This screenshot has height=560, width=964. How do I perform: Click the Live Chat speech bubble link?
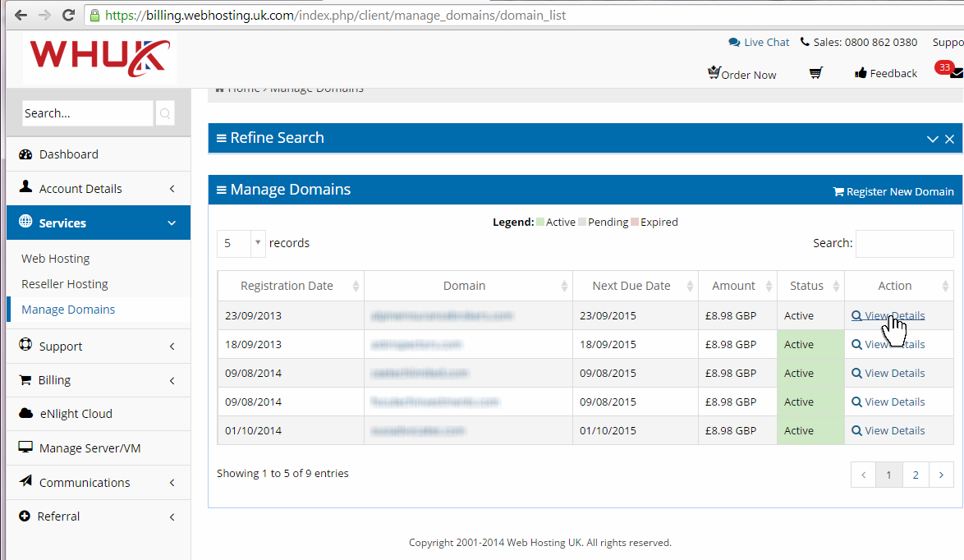(759, 42)
